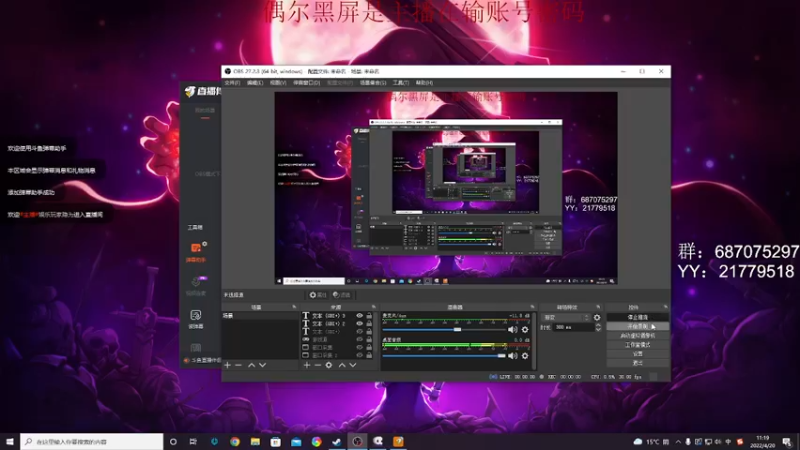Click the transition duration 300 ms field

[573, 327]
